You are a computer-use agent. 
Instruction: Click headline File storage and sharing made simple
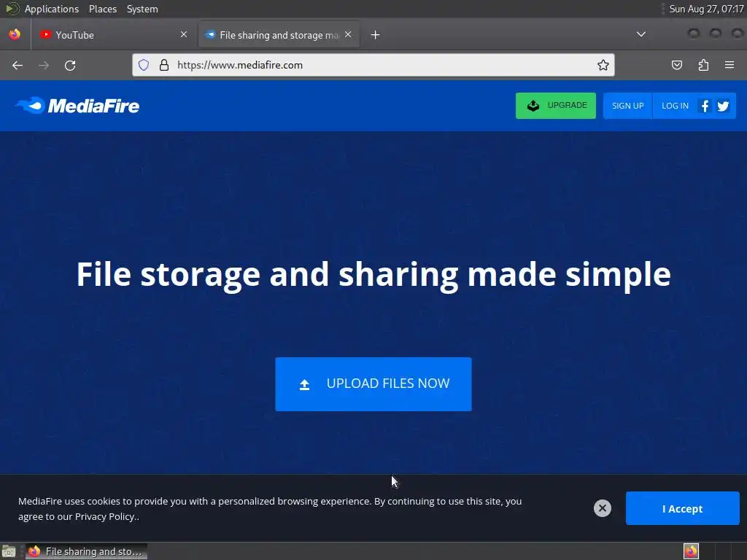coord(373,275)
